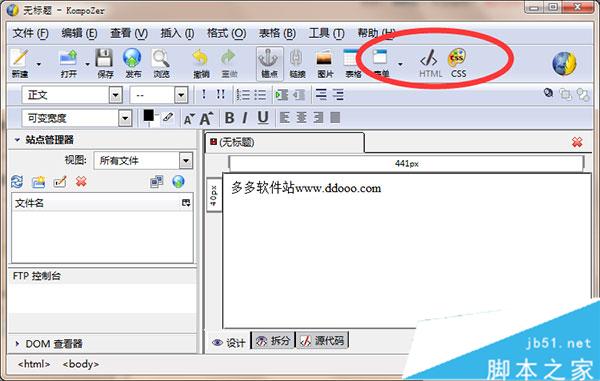Open 格式 (O) menu
600x381 pixels.
[227, 34]
